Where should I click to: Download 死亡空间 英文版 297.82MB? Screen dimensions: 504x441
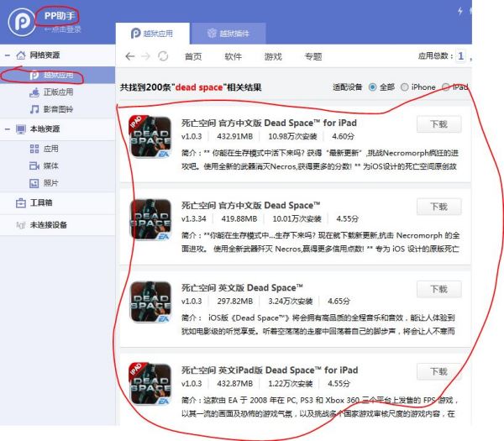click(439, 289)
